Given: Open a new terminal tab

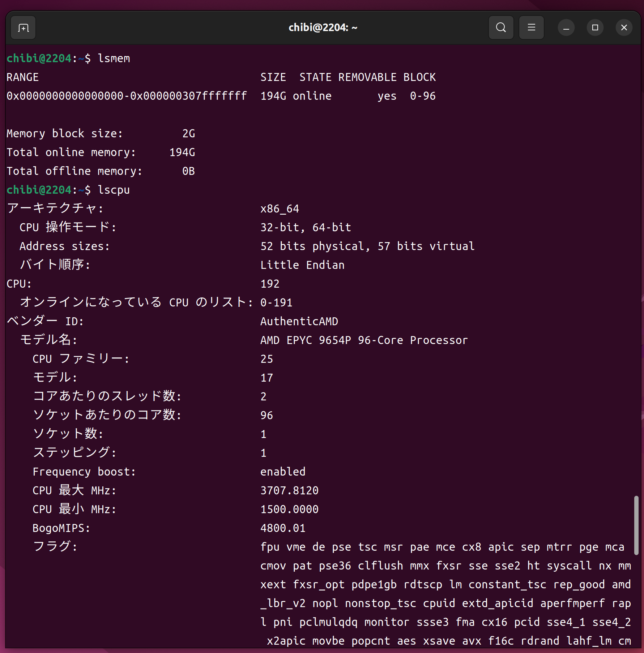Looking at the screenshot, I should coord(24,28).
